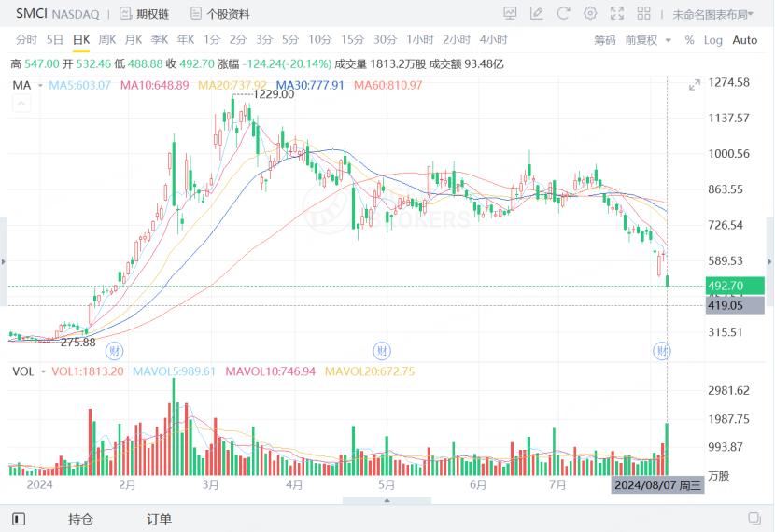Switch to 1小时 one-hour interval
The width and height of the screenshot is (775, 532).
[x=420, y=39]
